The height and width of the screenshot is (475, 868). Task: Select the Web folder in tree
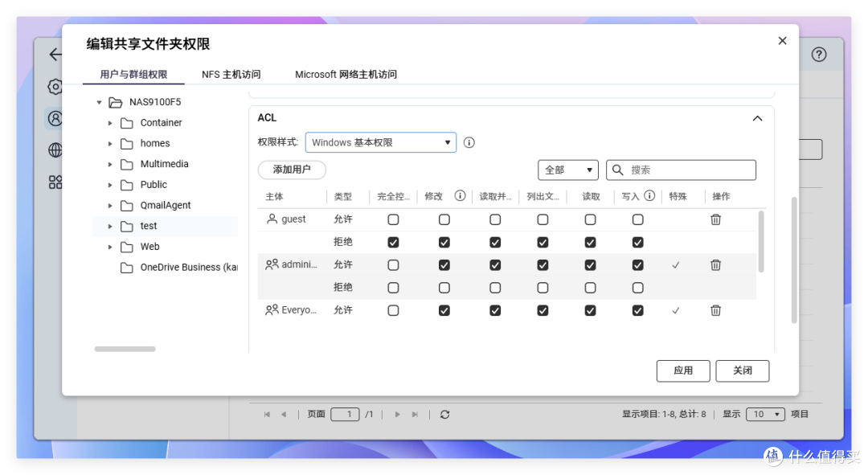149,247
